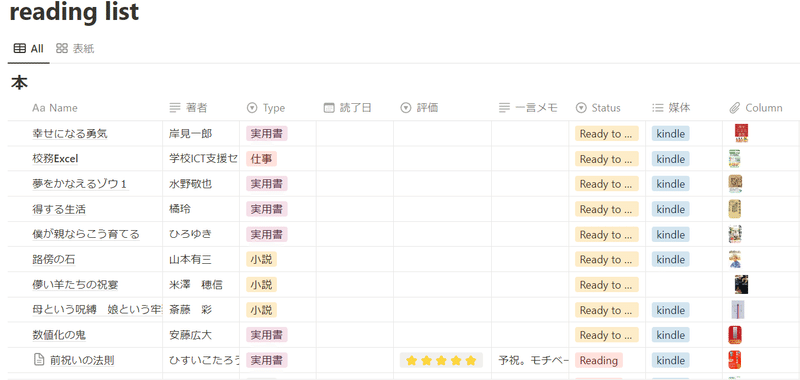The image size is (800, 380).
Task: Open the page 前祝いの法則
Action: point(82,361)
